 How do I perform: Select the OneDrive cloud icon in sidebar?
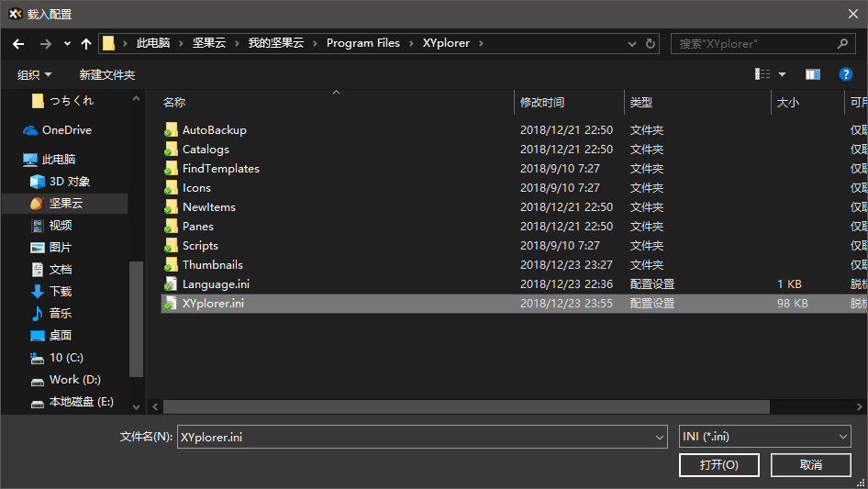pyautogui.click(x=30, y=130)
